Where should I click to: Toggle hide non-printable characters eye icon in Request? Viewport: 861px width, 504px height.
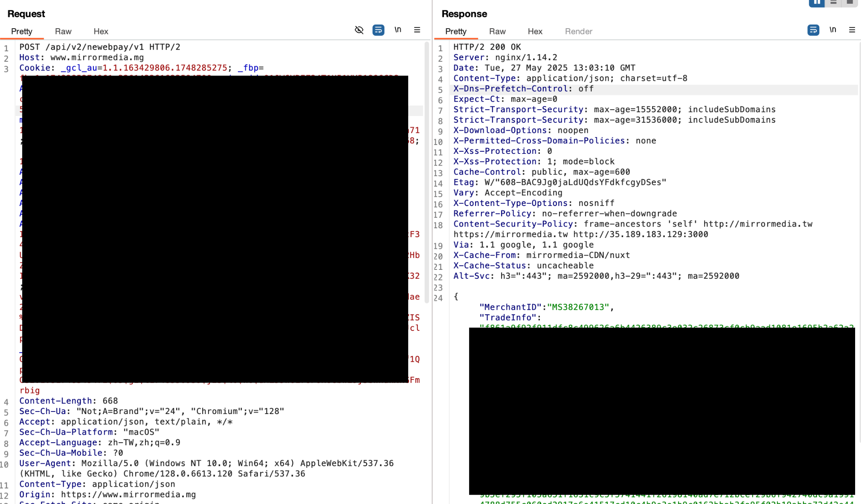click(359, 30)
